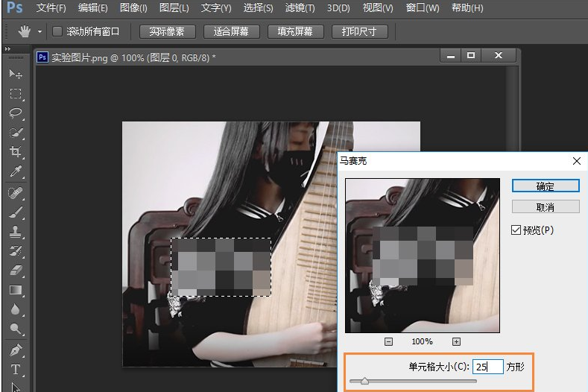Click the 填充屏幕 button
The width and height of the screenshot is (588, 392).
click(296, 31)
